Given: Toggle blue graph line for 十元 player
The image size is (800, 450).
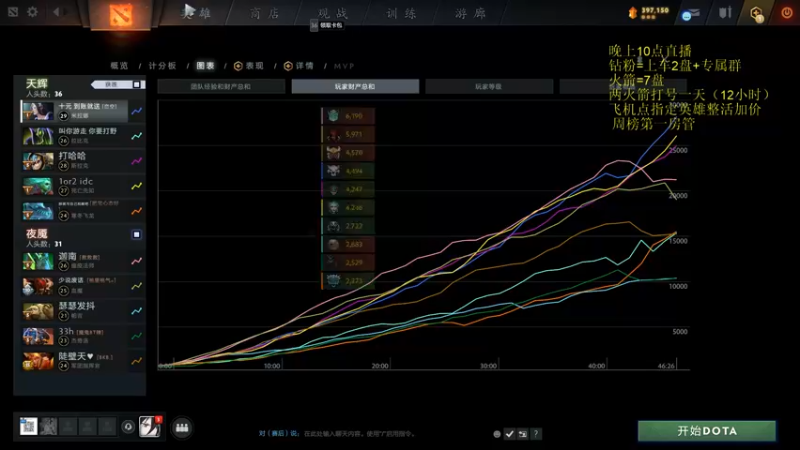Looking at the screenshot, I should pyautogui.click(x=136, y=111).
